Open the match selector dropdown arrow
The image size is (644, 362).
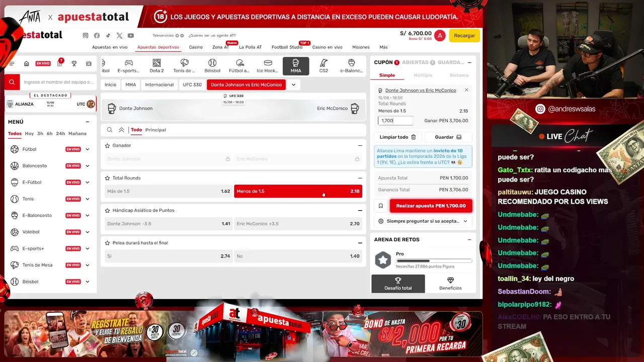click(x=293, y=85)
